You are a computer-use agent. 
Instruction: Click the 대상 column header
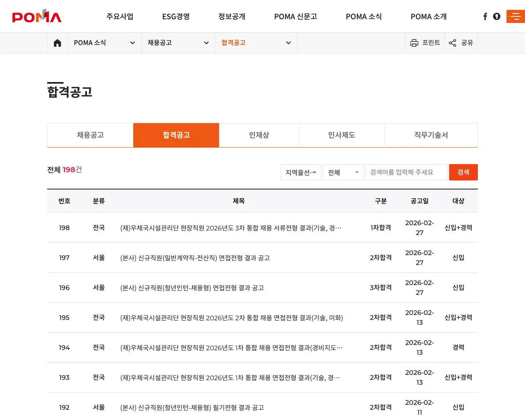click(458, 201)
